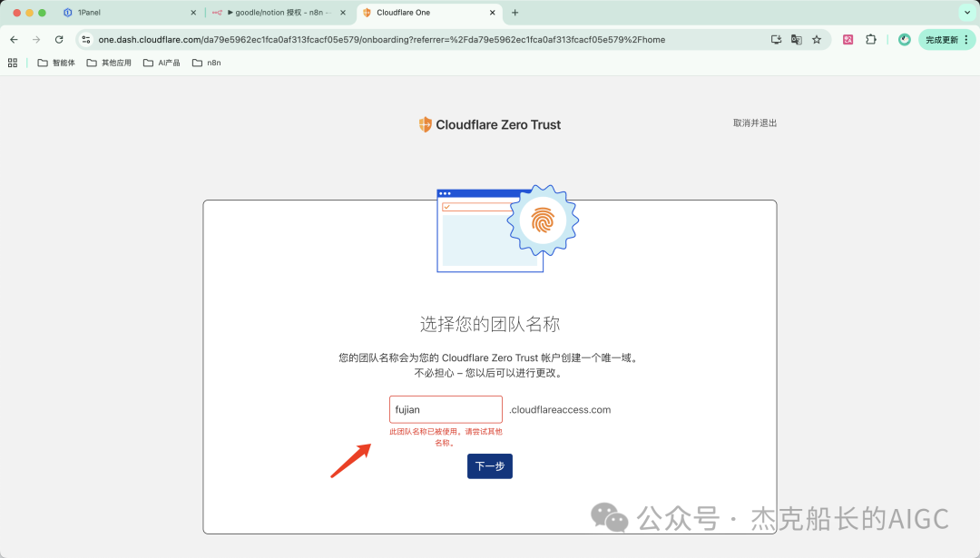Close the goodle/notion n8n tab
This screenshot has height=558, width=980.
pos(342,13)
